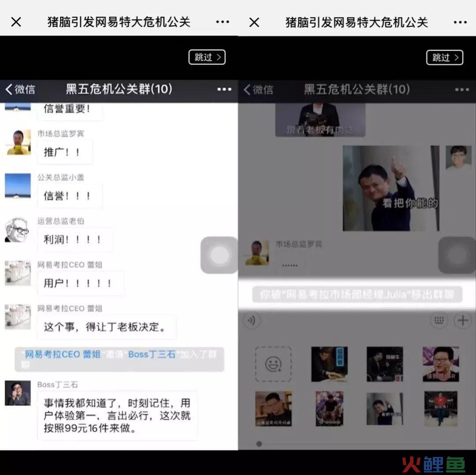Select the 推广！！ message bubble

pos(65,152)
